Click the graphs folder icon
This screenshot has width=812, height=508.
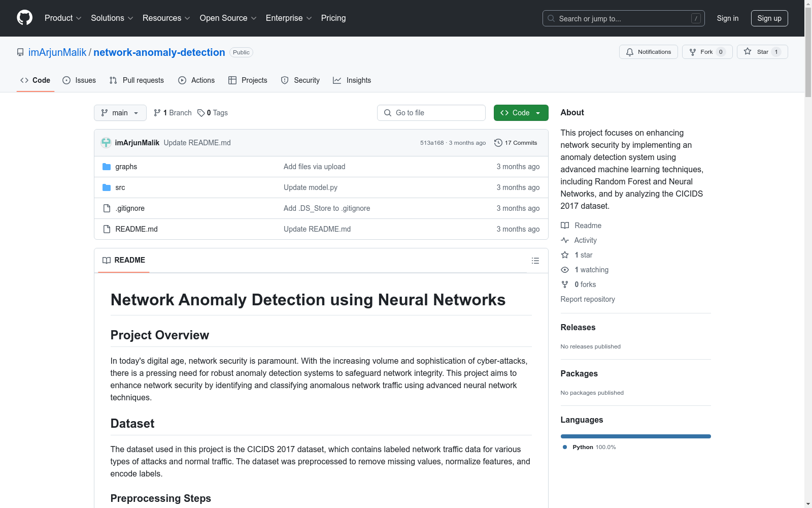[107, 167]
